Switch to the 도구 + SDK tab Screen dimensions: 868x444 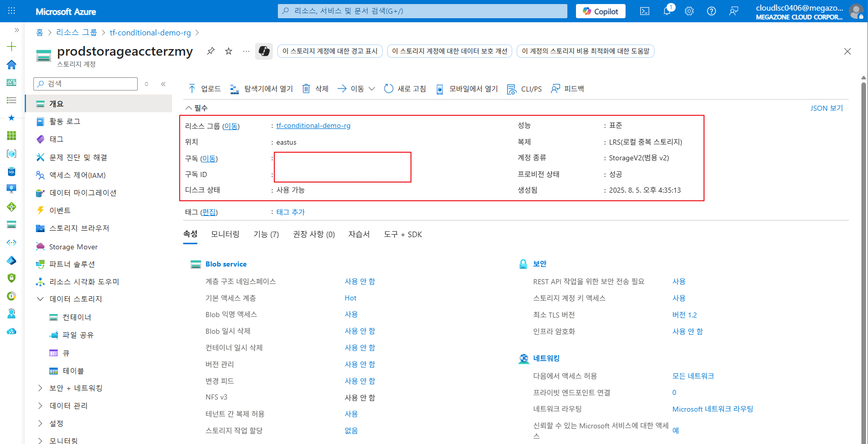[403, 234]
